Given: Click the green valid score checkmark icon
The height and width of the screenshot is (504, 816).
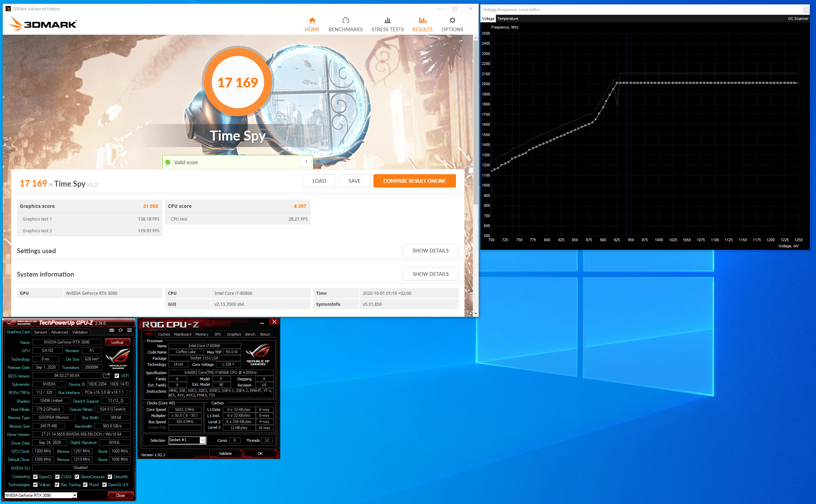Looking at the screenshot, I should tap(168, 162).
